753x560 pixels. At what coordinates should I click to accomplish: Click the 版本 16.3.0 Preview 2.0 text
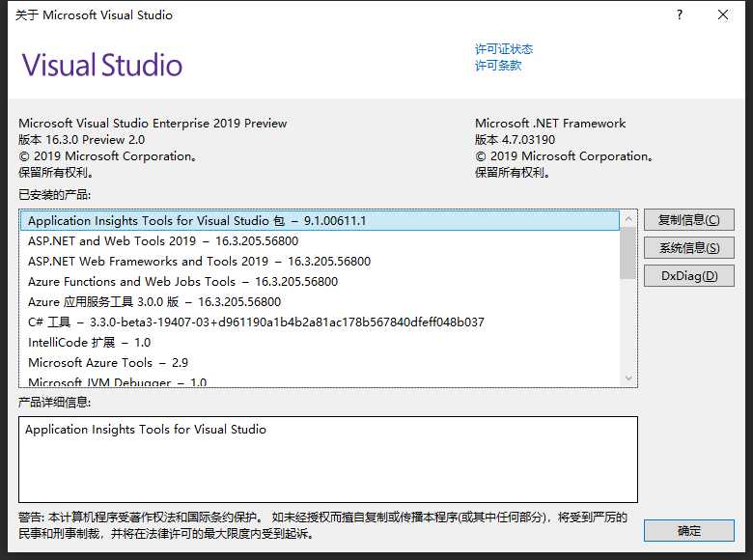pos(82,140)
